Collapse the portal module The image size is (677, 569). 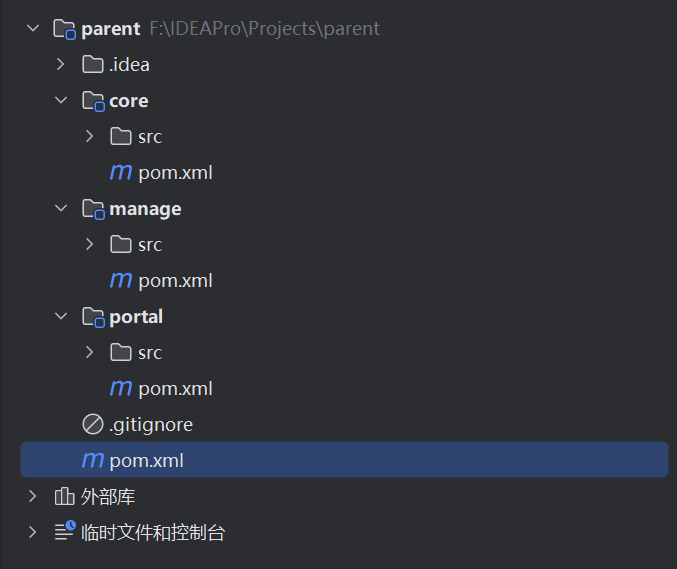[61, 316]
